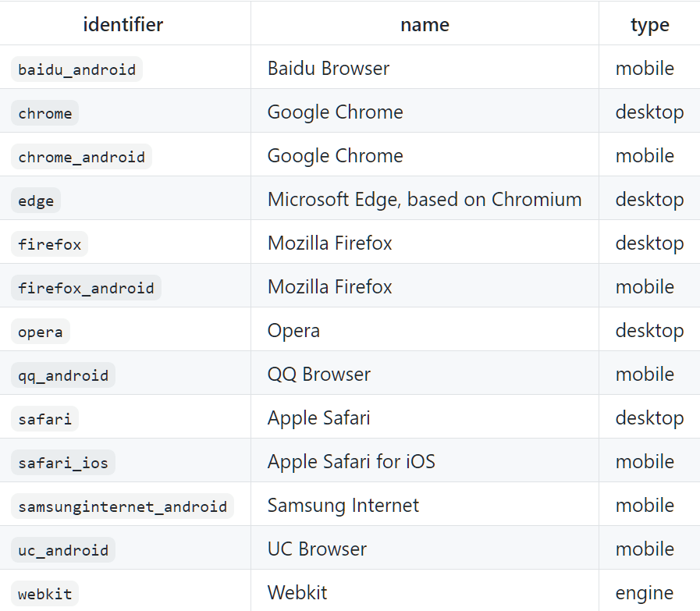
Task: Select the webkit identifier badge
Action: point(45,594)
